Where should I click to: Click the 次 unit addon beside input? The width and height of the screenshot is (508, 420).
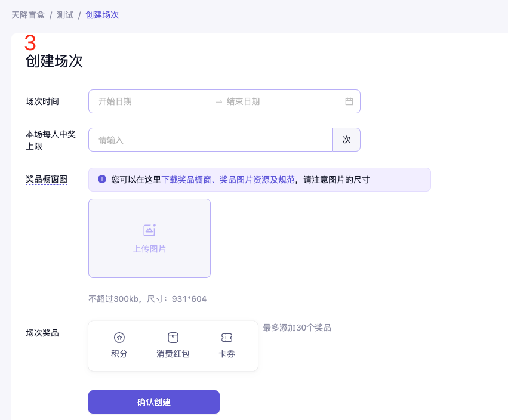(346, 140)
